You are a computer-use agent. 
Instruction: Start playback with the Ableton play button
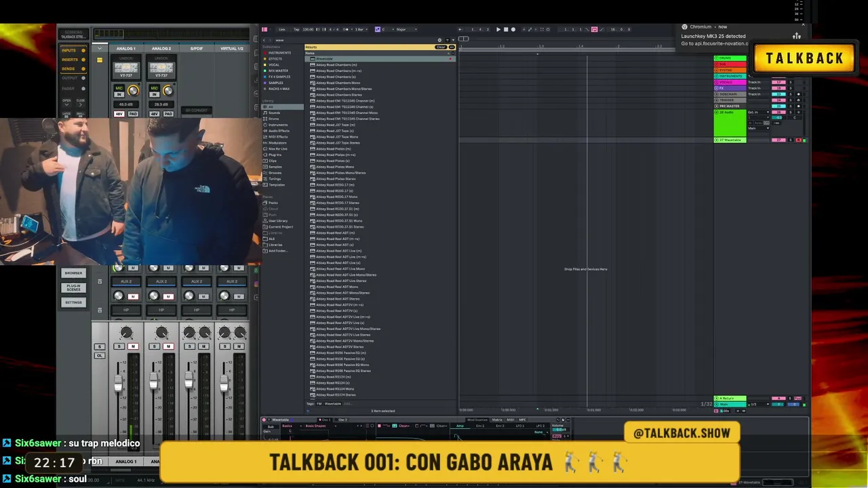[498, 29]
